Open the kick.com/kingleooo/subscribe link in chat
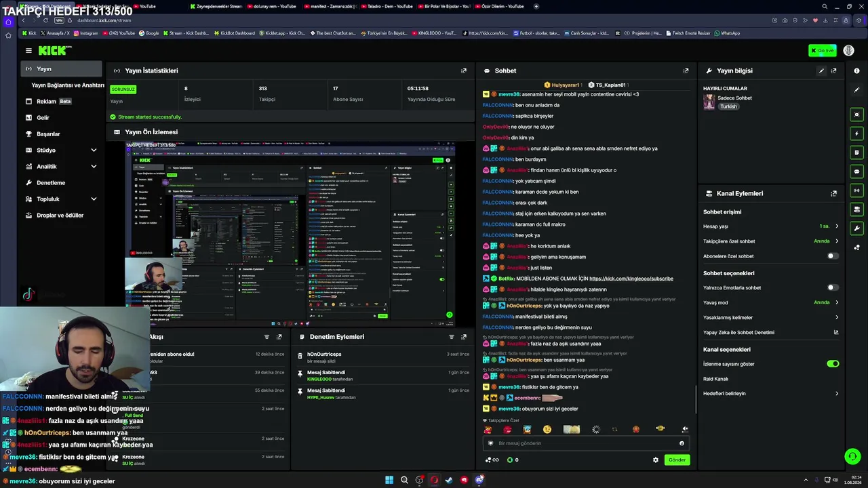868x488 pixels. click(631, 279)
